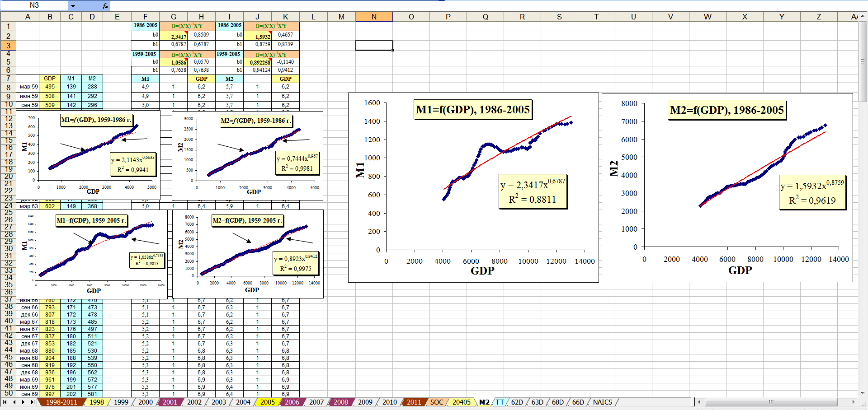Image resolution: width=868 pixels, height=410 pixels.
Task: Click horizontal scrollbar left arrow
Action: 699,402
